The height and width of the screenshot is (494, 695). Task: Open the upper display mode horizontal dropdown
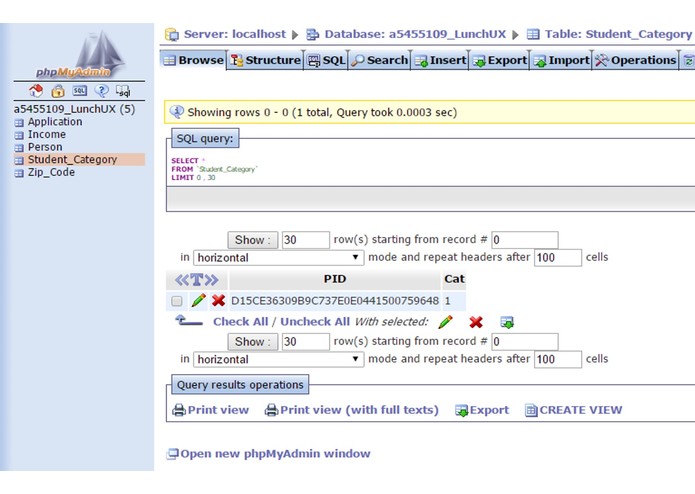click(278, 257)
